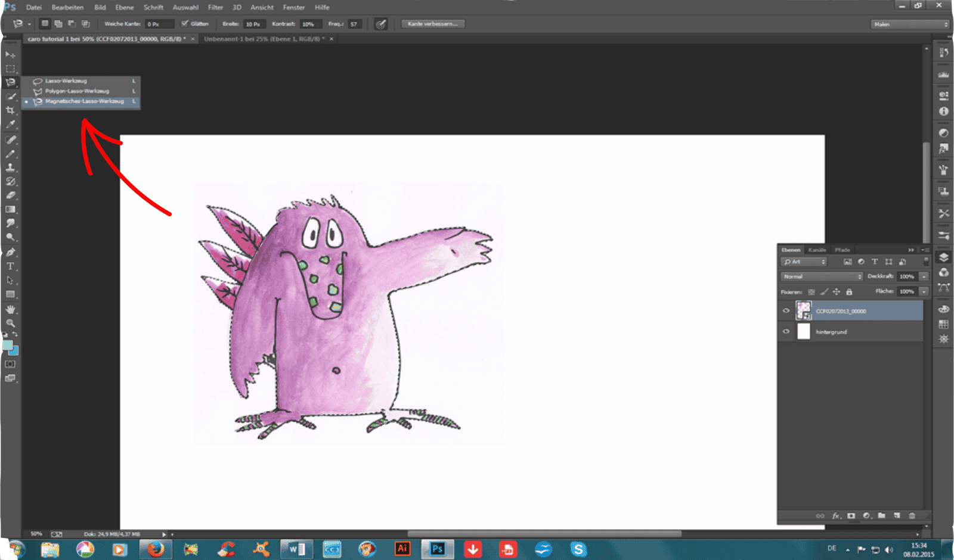Open the Layers dock icon
This screenshot has height=560, width=954.
coord(943,257)
